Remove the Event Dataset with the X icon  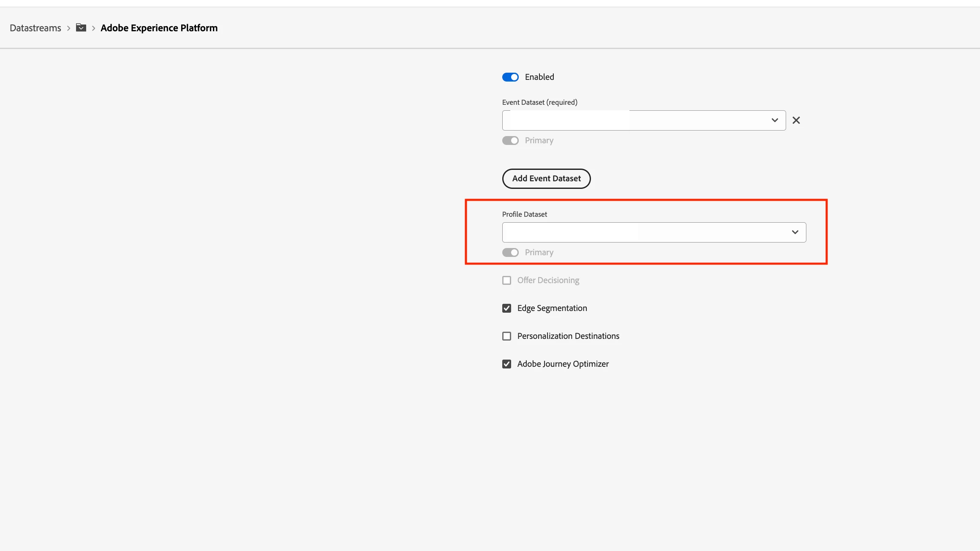[x=796, y=120]
